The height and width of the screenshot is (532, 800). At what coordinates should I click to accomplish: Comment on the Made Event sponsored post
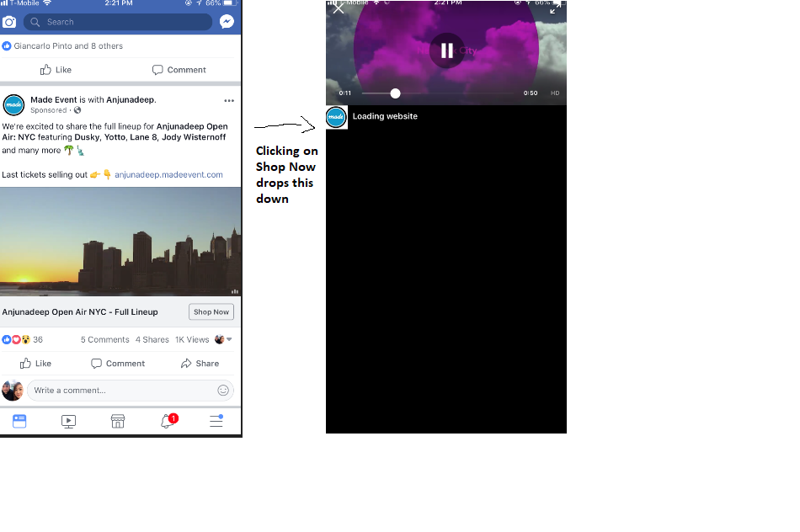click(x=118, y=363)
